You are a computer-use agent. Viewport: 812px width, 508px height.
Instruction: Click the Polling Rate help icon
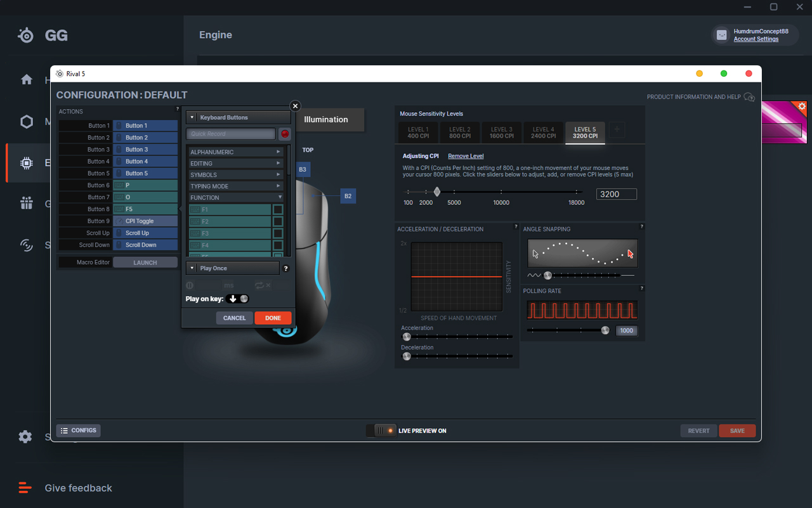coord(642,289)
